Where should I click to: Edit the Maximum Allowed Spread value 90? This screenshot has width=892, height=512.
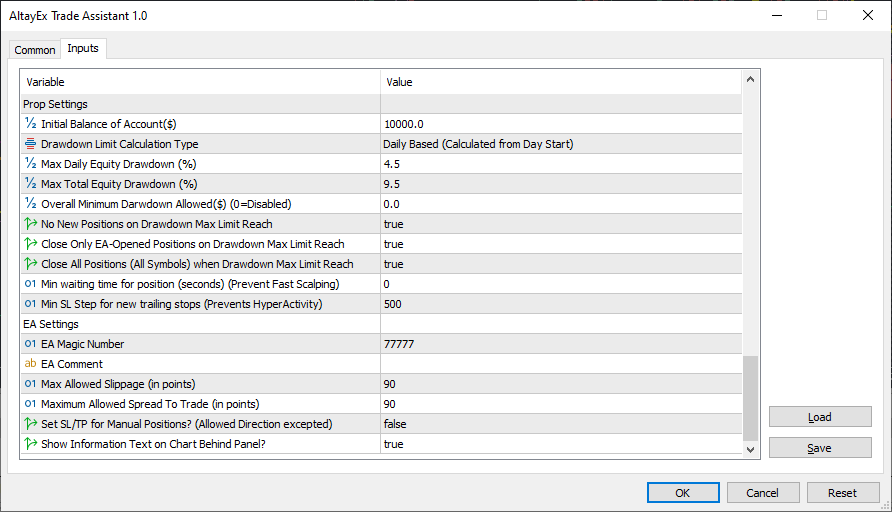click(561, 404)
